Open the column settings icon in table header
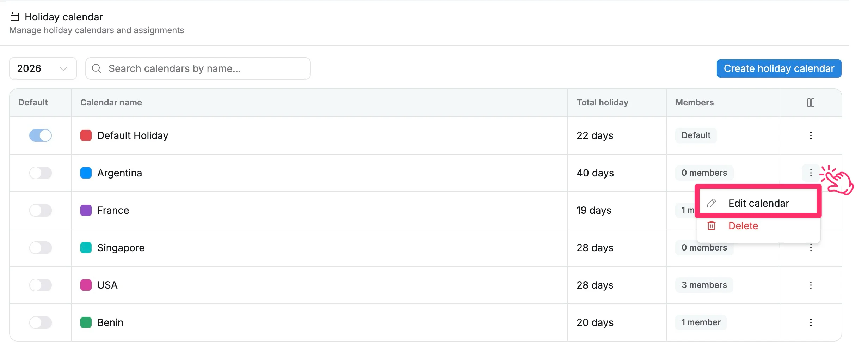Viewport: 868px width, 362px height. (811, 103)
